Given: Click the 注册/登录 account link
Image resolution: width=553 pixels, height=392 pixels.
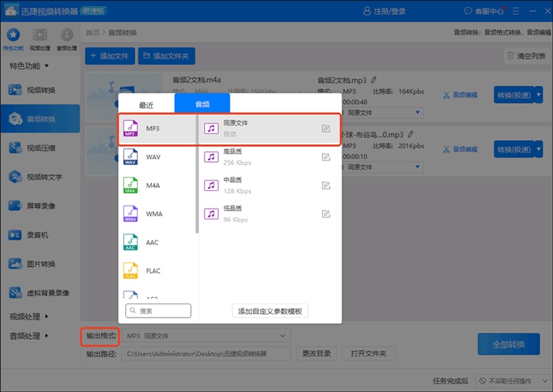Looking at the screenshot, I should (384, 11).
